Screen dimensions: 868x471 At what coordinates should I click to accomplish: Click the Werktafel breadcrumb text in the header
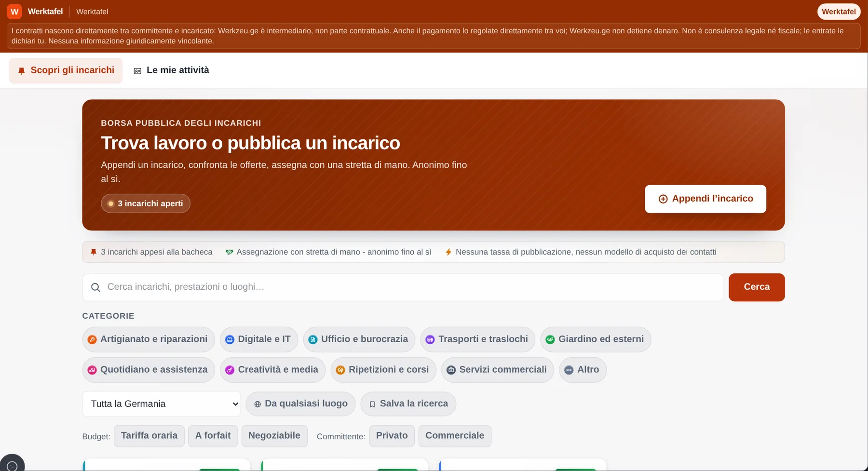click(92, 12)
